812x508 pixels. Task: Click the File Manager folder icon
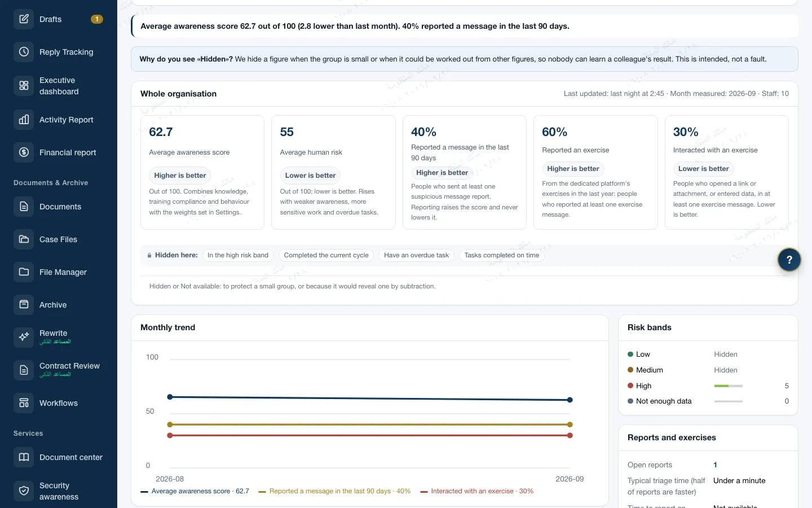pos(24,272)
